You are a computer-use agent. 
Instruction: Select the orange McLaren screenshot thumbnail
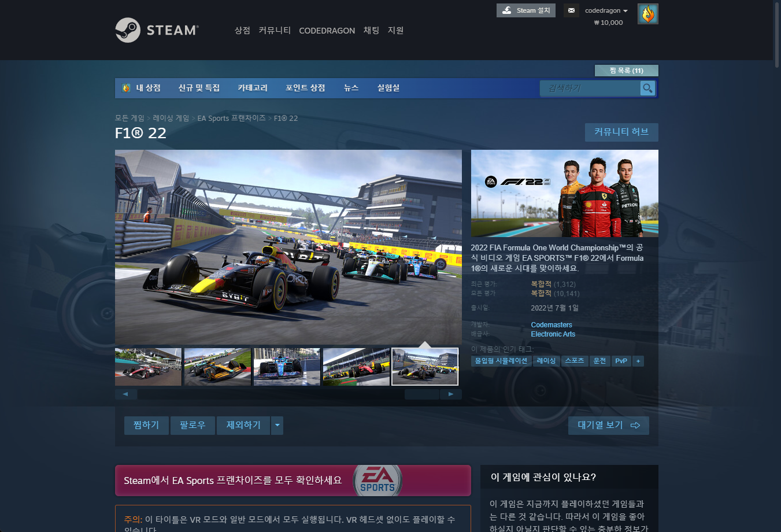pos(217,367)
